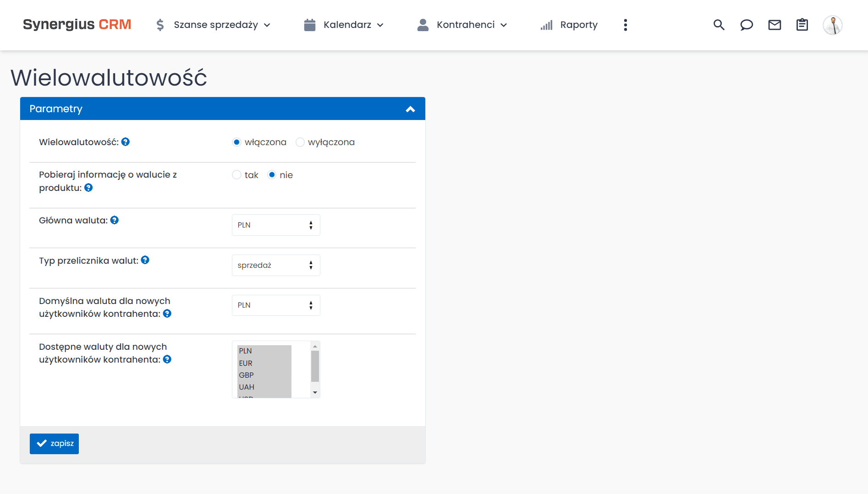The width and height of the screenshot is (868, 494).
Task: Open the mail envelope icon
Action: click(x=775, y=25)
